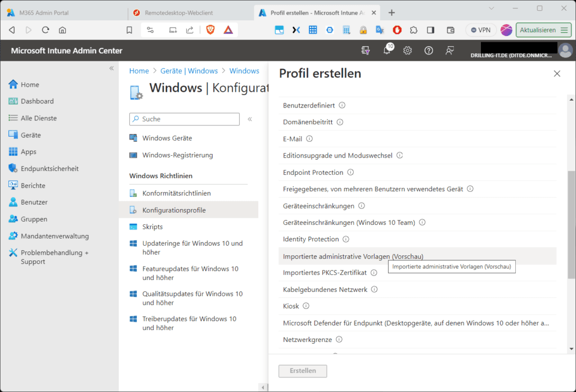Open the feedback person icon
This screenshot has width=576, height=392.
(449, 50)
